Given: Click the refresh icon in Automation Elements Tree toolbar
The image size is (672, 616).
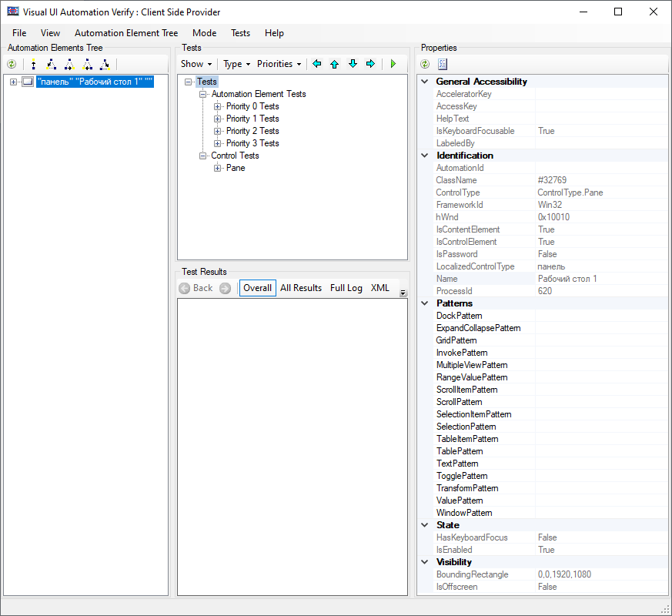Looking at the screenshot, I should click(12, 65).
